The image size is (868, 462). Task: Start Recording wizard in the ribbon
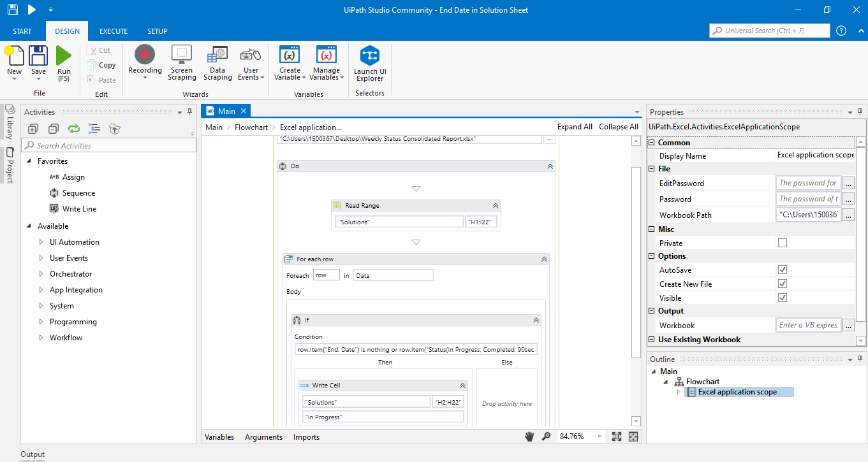[x=145, y=62]
